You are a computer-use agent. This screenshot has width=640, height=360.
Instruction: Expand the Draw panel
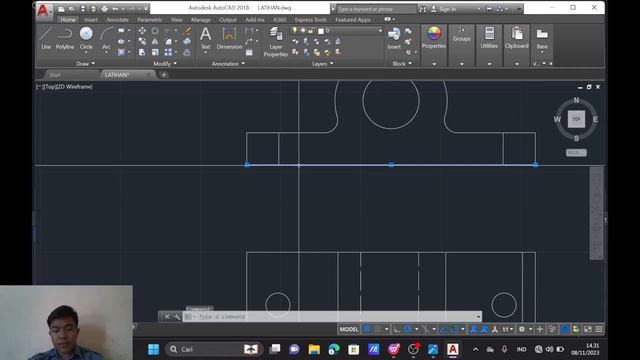85,64
